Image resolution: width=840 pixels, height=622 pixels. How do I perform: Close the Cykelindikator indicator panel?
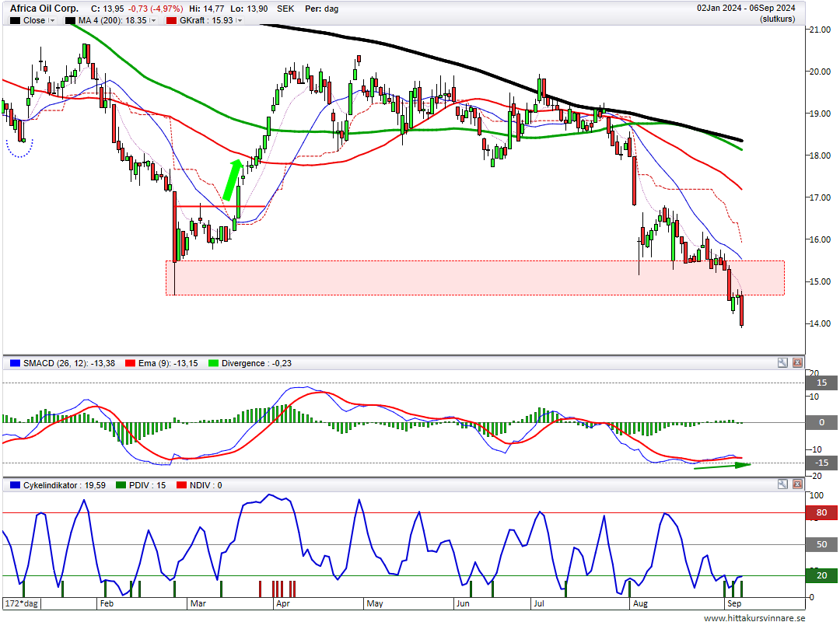pos(798,484)
